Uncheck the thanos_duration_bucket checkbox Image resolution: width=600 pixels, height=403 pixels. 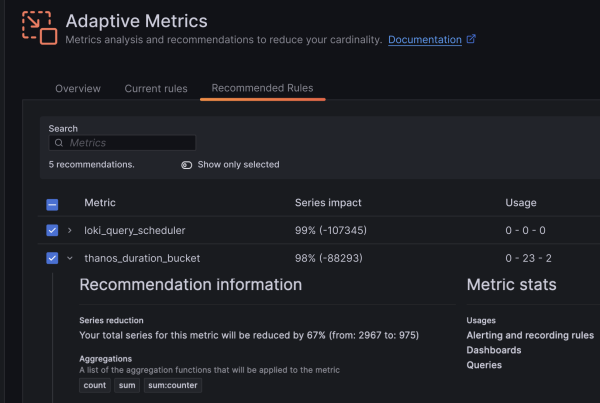click(53, 258)
